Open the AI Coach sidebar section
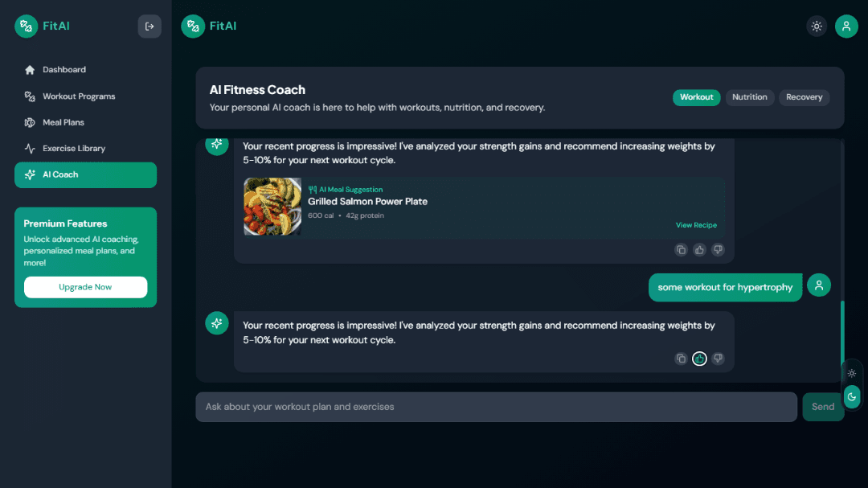868x488 pixels. click(x=85, y=174)
